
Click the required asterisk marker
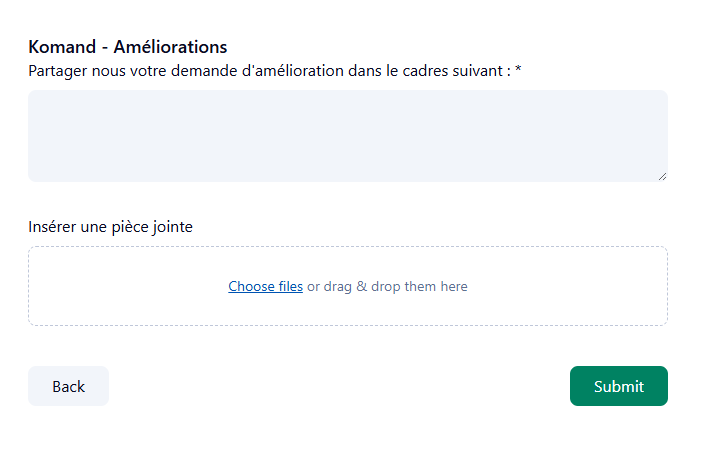point(519,71)
